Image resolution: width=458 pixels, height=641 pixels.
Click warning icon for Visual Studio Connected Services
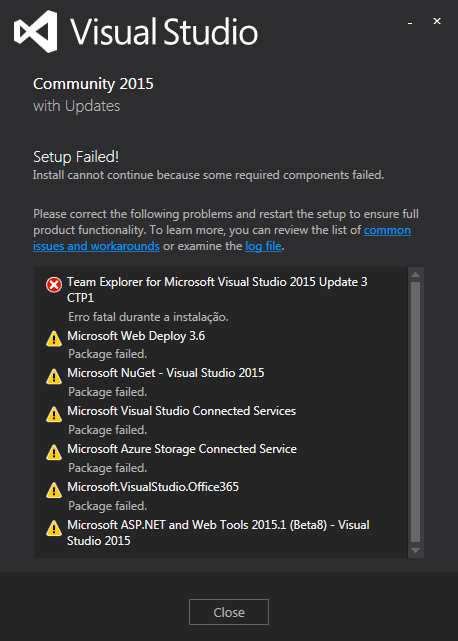[54, 414]
